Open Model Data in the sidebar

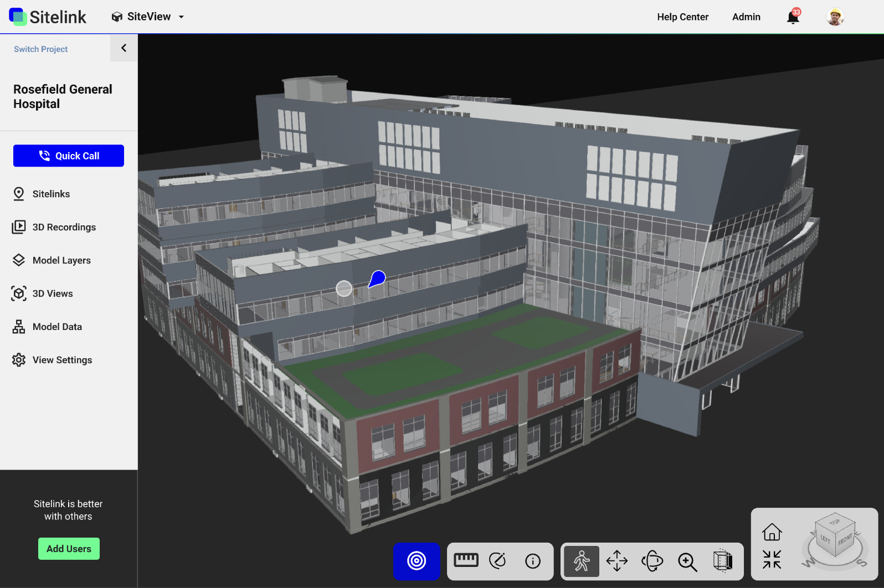(47, 327)
